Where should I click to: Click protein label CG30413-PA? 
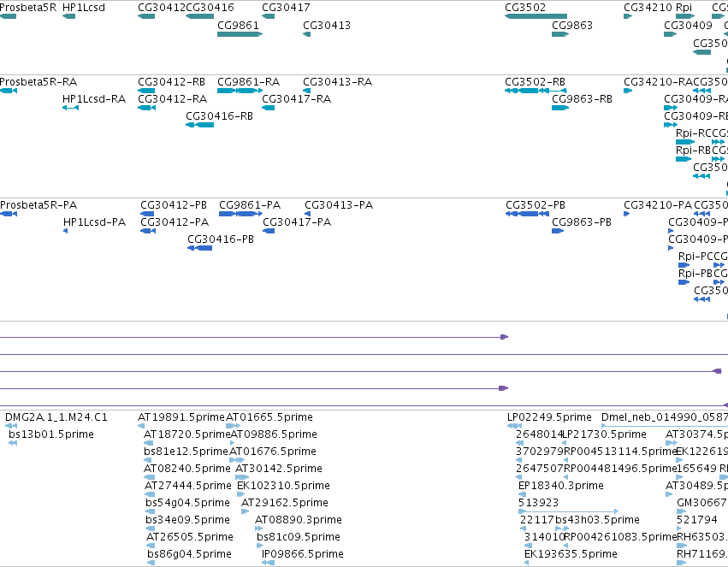(x=339, y=205)
